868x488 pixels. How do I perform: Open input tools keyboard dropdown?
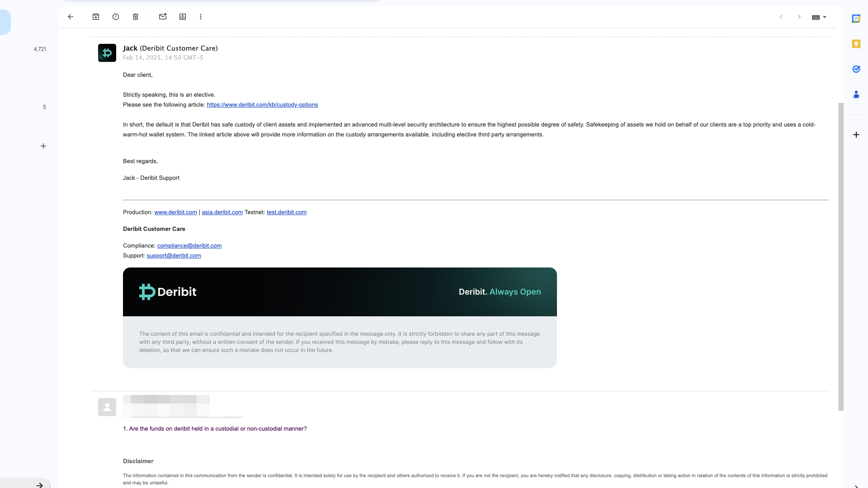pos(819,17)
